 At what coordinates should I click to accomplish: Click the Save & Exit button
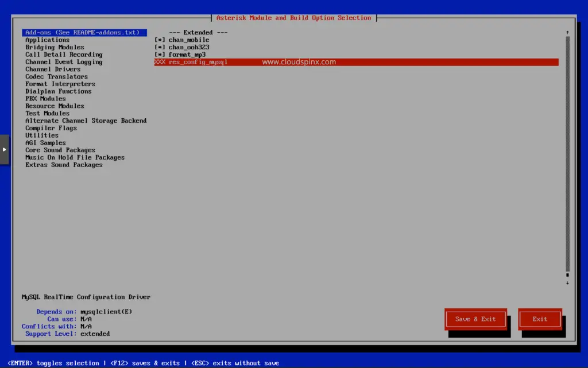[x=475, y=319]
